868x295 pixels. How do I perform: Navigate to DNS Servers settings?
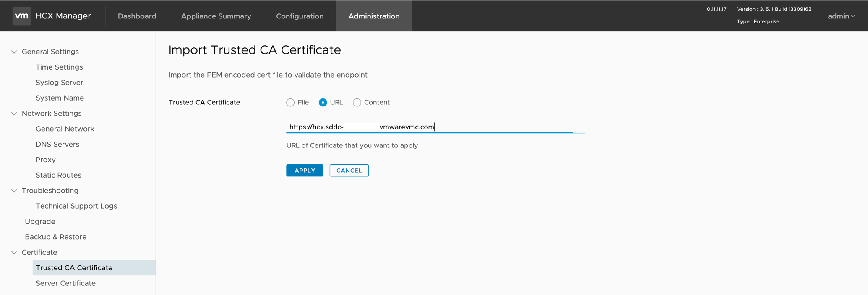(57, 144)
